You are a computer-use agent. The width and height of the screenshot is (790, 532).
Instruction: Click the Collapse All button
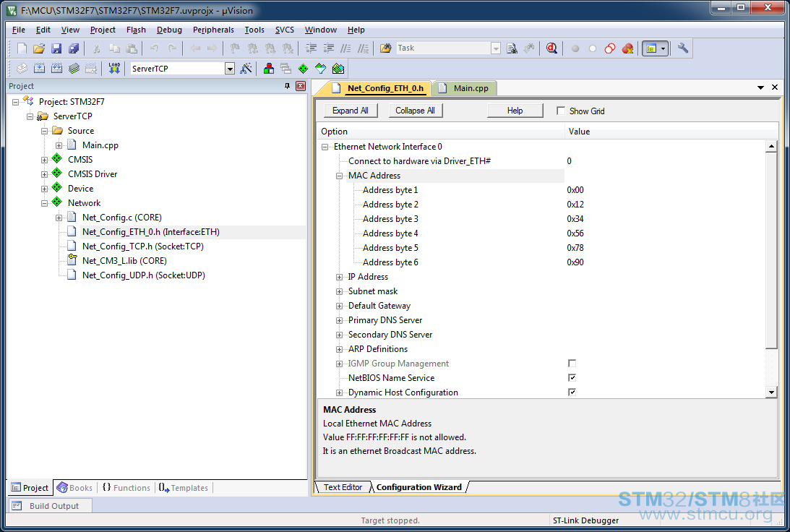pos(415,111)
